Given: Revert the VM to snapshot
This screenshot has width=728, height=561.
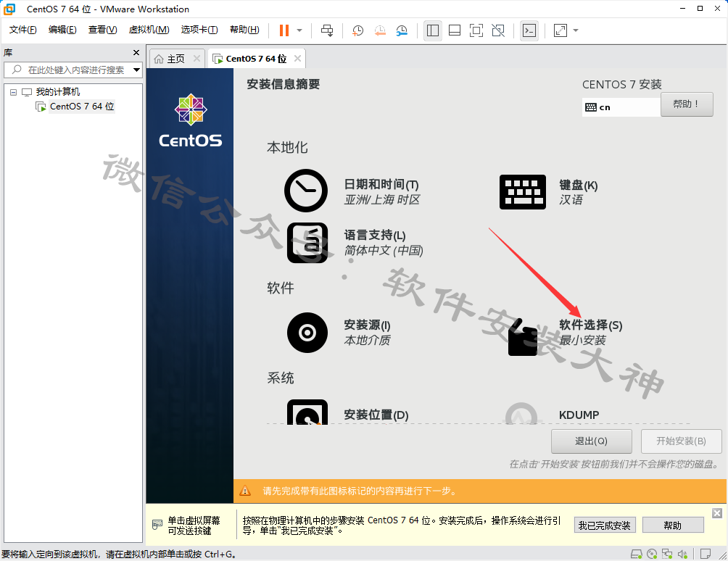Looking at the screenshot, I should point(380,30).
